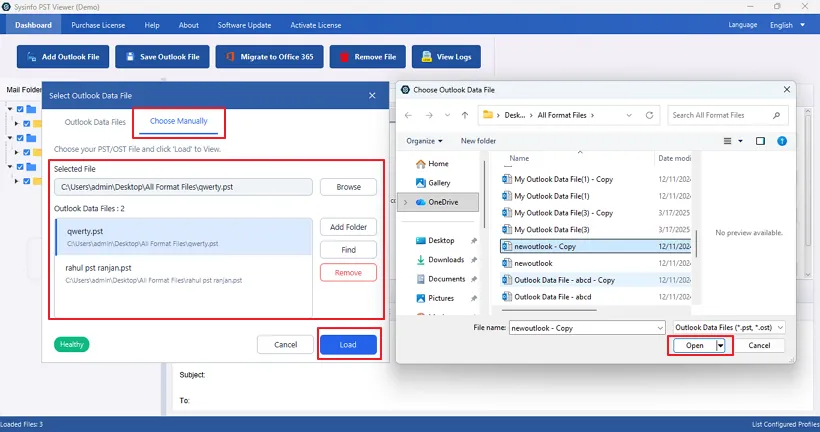Select Documents in the navigation pane

(x=441, y=279)
